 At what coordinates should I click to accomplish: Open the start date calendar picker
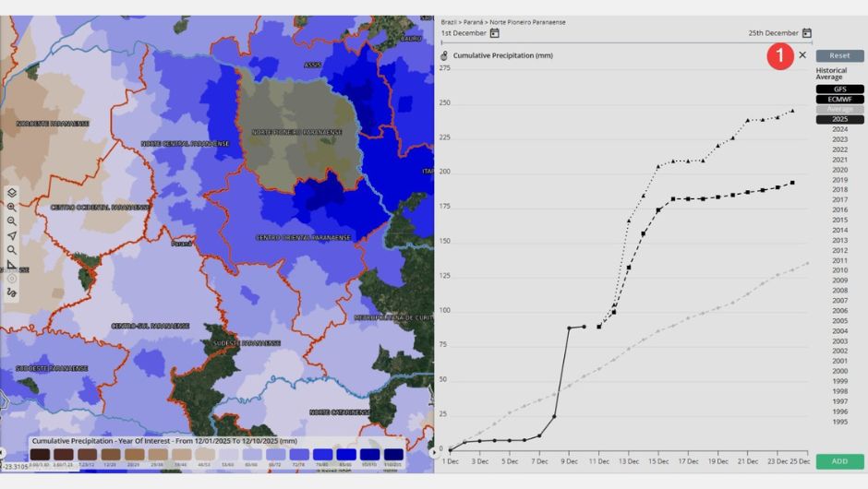pyautogui.click(x=495, y=33)
